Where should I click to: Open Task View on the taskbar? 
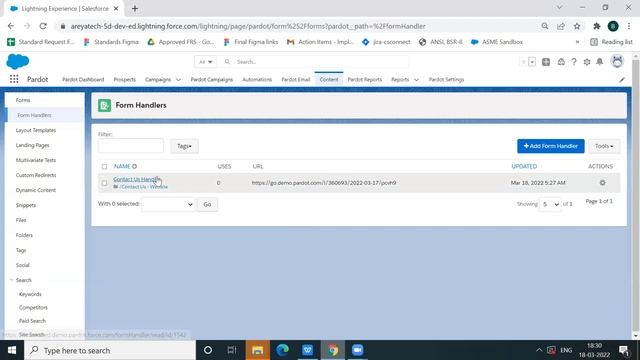coord(232,350)
